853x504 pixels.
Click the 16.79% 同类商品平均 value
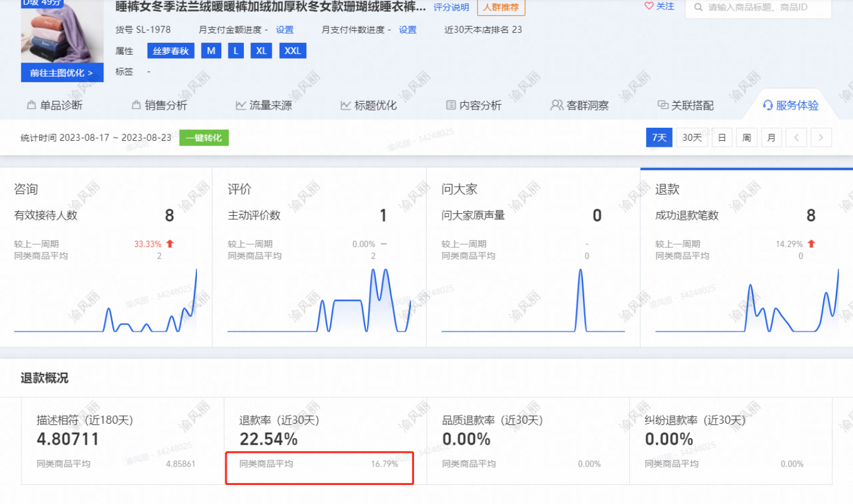384,464
